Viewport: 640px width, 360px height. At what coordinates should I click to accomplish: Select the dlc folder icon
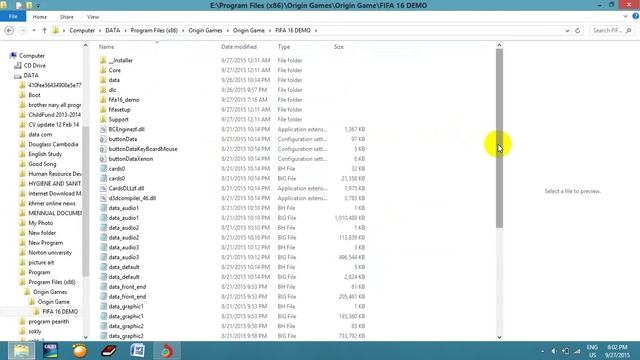click(103, 90)
